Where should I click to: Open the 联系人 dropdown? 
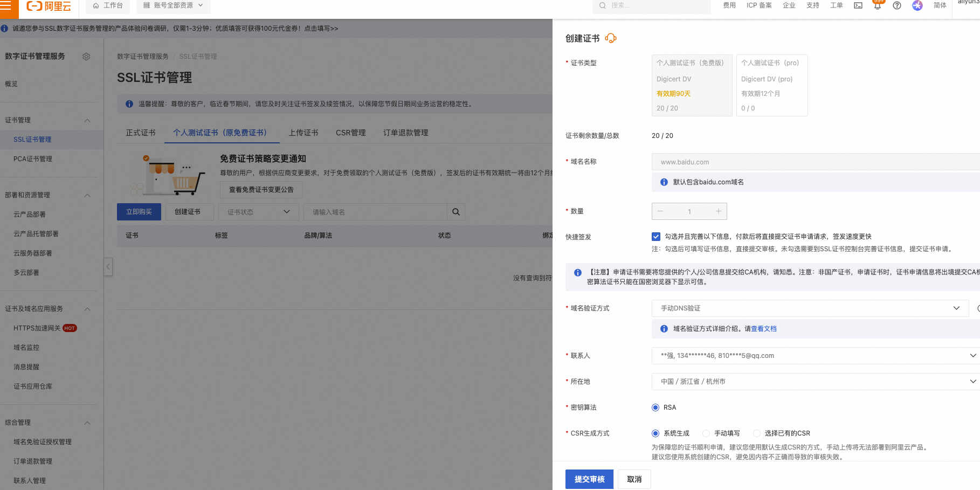pos(816,356)
